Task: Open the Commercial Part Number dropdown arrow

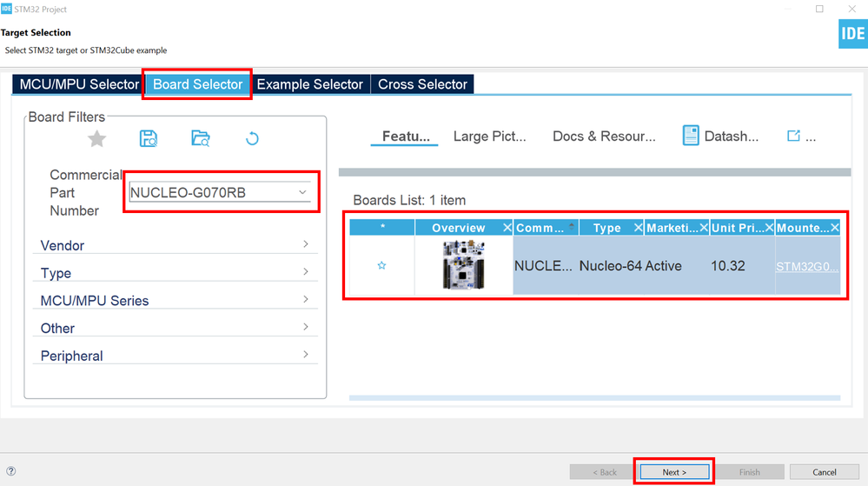Action: (302, 192)
